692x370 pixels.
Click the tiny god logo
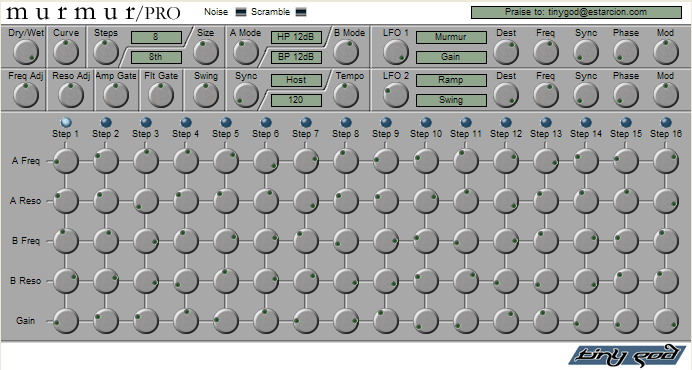(x=627, y=355)
